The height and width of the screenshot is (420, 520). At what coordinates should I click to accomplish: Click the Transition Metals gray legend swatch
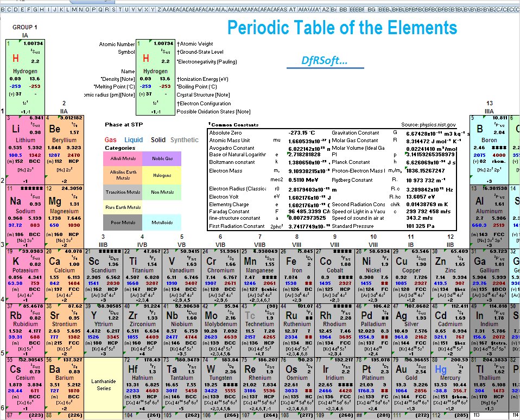pyautogui.click(x=123, y=192)
